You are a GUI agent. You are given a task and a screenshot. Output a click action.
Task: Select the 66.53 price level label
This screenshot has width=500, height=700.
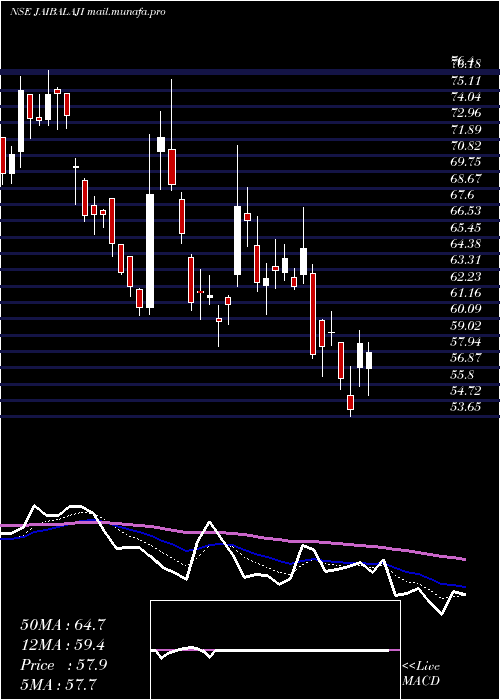pyautogui.click(x=466, y=211)
